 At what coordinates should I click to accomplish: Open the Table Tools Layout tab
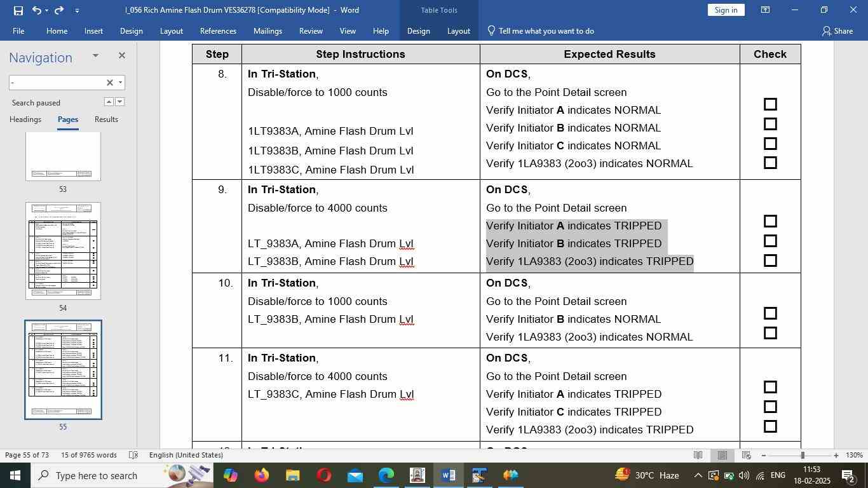tap(458, 30)
